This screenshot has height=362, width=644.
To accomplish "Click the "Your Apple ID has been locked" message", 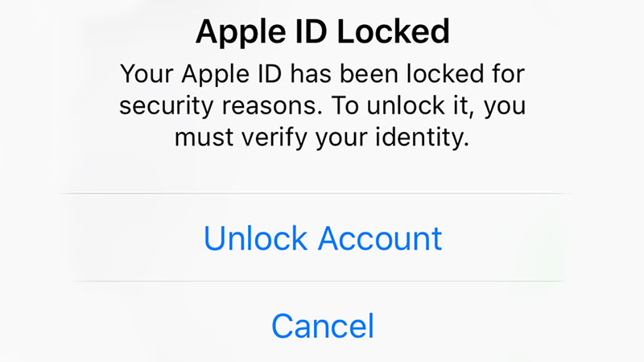I will tap(322, 75).
